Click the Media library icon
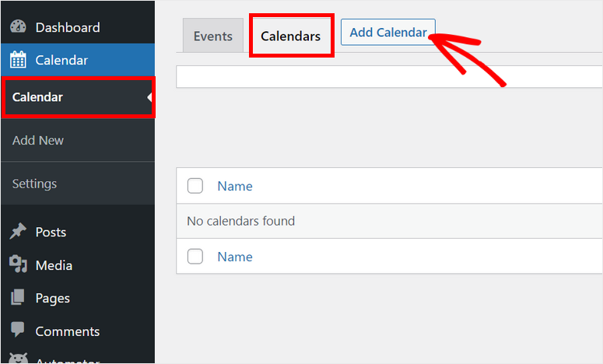 click(x=19, y=265)
